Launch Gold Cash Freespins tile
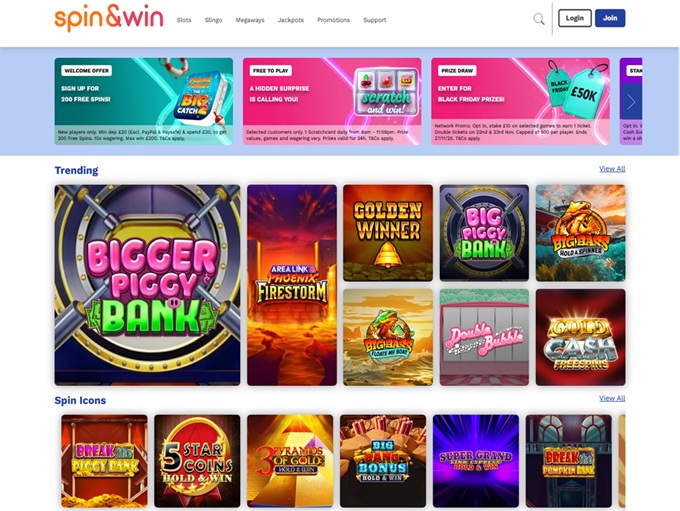The height and width of the screenshot is (511, 680). [581, 337]
